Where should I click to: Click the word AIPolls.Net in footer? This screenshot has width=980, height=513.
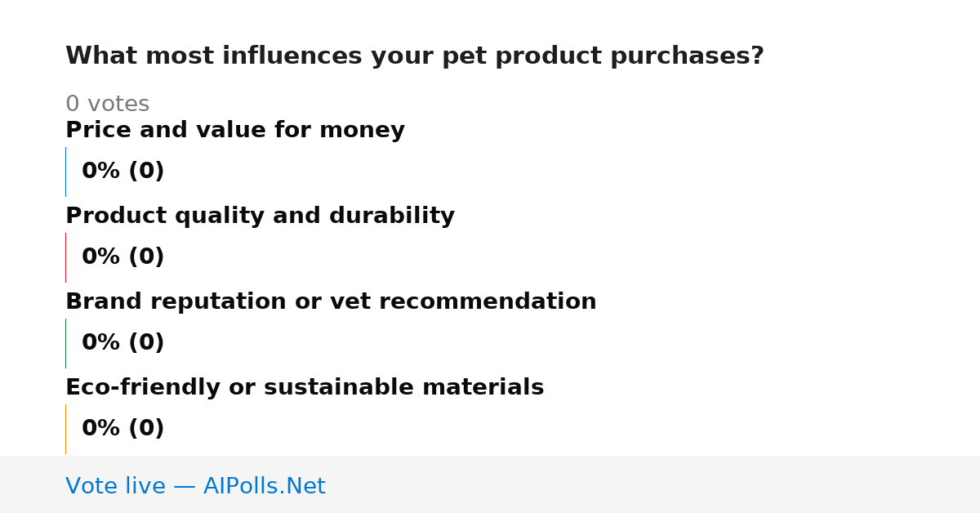[264, 486]
